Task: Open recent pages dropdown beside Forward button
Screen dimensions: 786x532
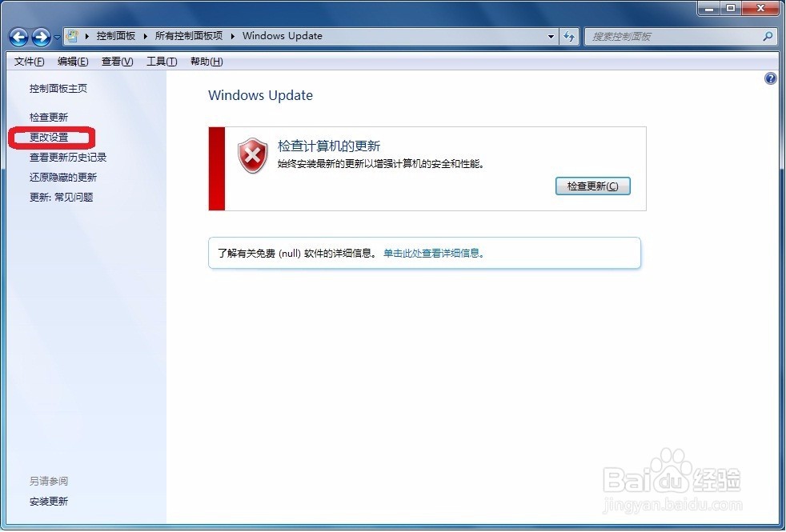Action: [x=57, y=37]
